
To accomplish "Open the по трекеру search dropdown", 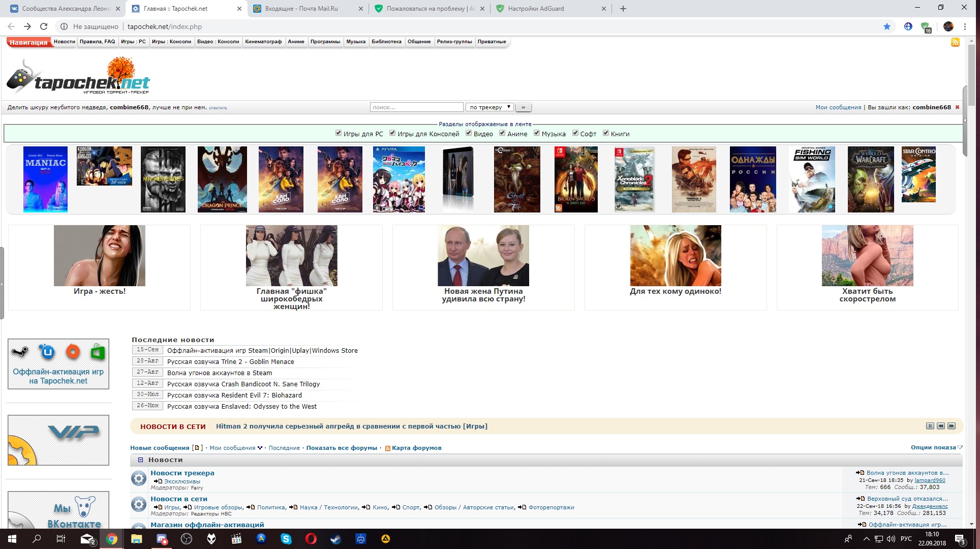I will (489, 107).
